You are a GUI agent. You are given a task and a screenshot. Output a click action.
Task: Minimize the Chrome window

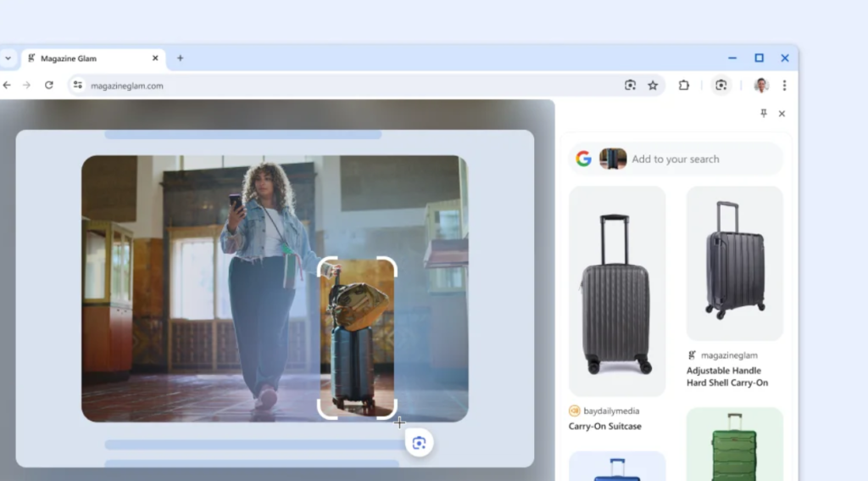(x=732, y=59)
